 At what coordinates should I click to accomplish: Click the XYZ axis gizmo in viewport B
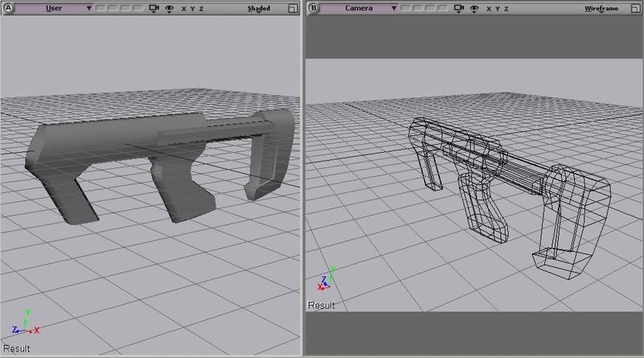click(x=327, y=278)
